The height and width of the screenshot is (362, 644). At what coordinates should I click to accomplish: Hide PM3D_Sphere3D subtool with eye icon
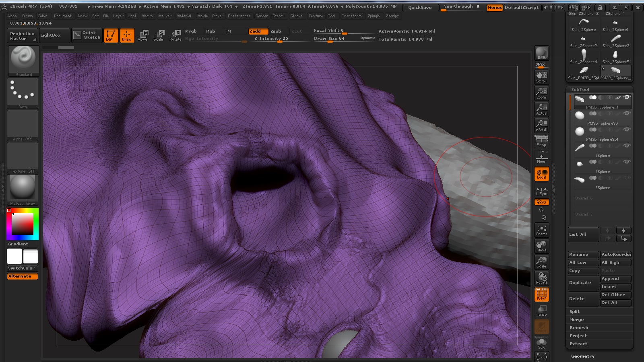627,113
